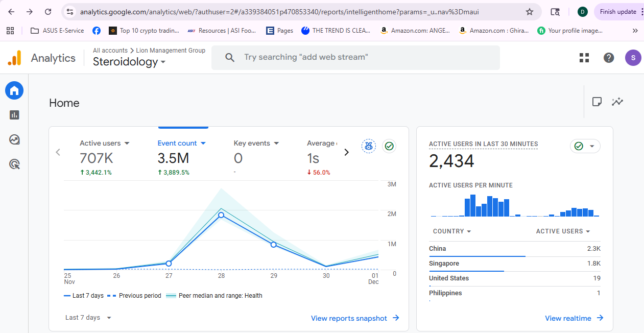644x333 pixels.
Task: Open the Google apps grid icon
Action: [x=584, y=58]
